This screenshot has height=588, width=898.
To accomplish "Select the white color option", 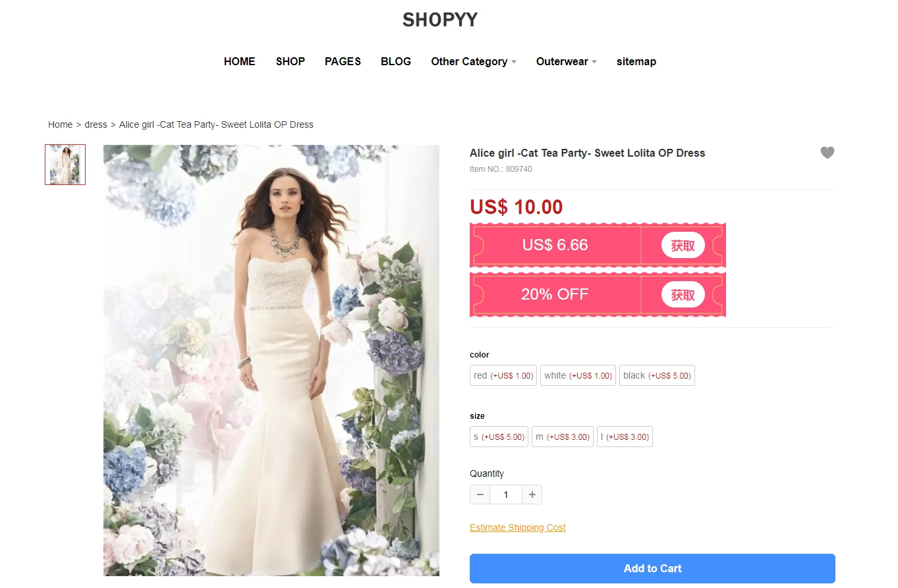I will (x=578, y=375).
